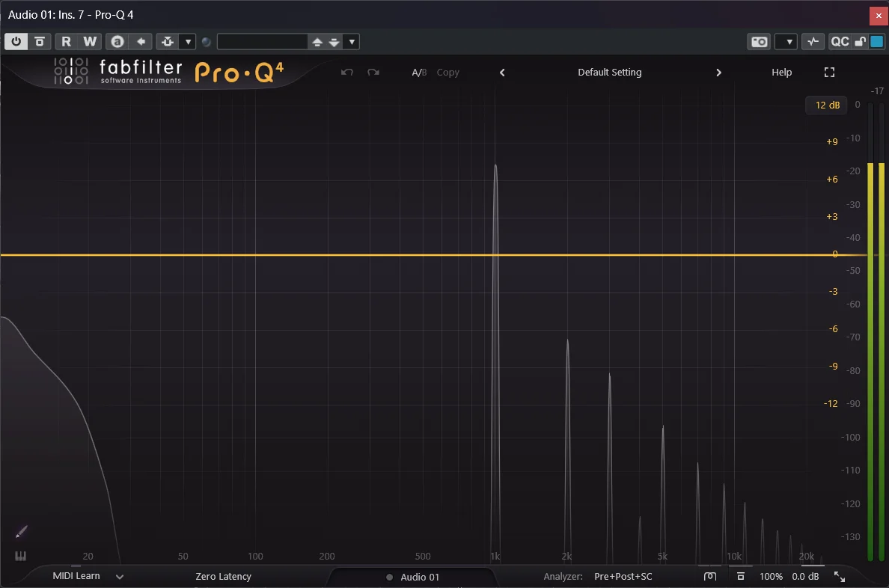Enable Read automation (R)
The width and height of the screenshot is (889, 588).
pyautogui.click(x=66, y=41)
